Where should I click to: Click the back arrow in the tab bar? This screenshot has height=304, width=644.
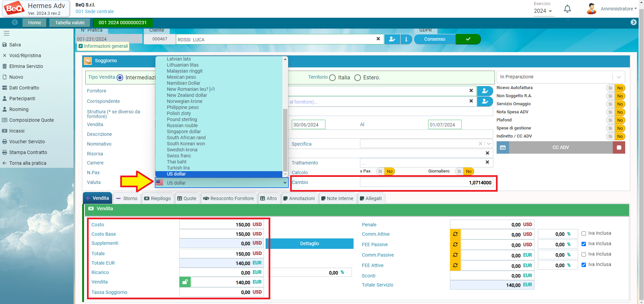pyautogui.click(x=15, y=23)
